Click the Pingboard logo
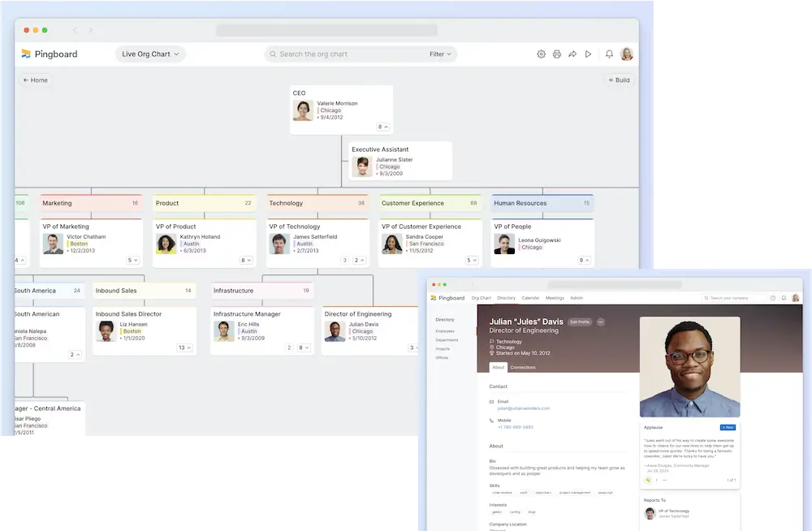812x531 pixels. point(47,54)
